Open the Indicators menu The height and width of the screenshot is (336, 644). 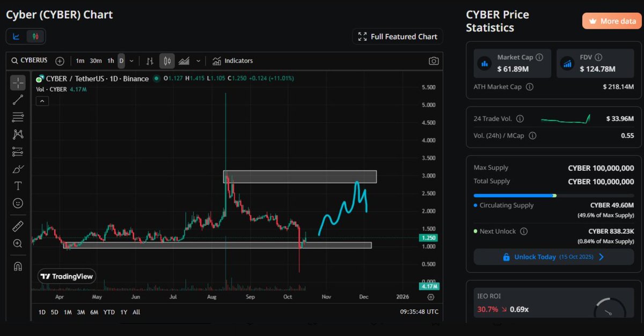coord(232,61)
